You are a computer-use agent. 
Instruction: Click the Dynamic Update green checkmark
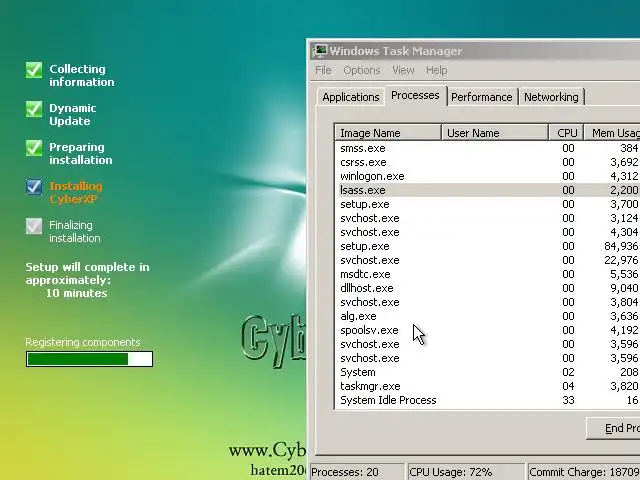click(x=34, y=109)
